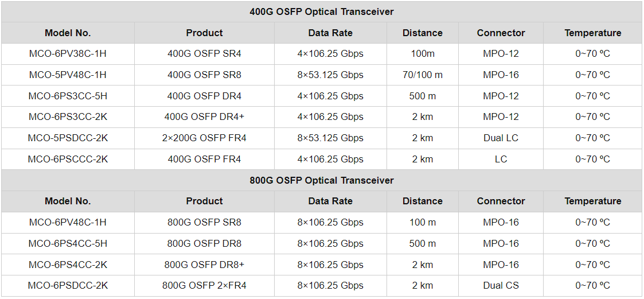
Task: Click the 400G OSFP Optical Transceiver heading
Action: click(322, 11)
